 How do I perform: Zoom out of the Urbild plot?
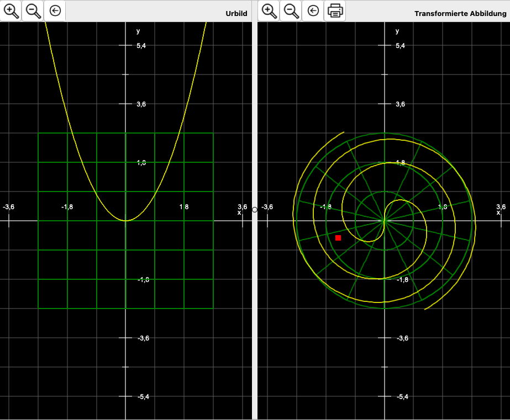(x=33, y=10)
